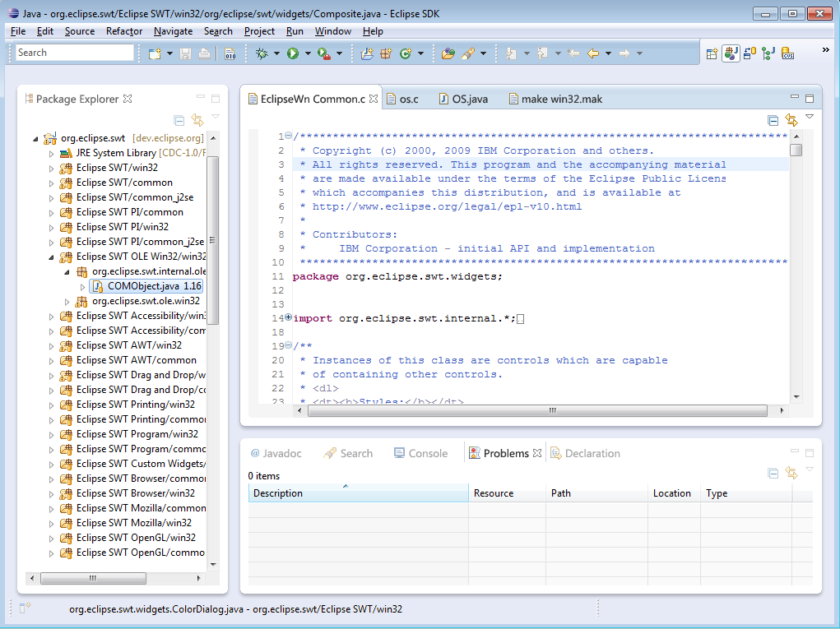Open Run configurations dropdown arrow
840x629 pixels.
point(308,53)
